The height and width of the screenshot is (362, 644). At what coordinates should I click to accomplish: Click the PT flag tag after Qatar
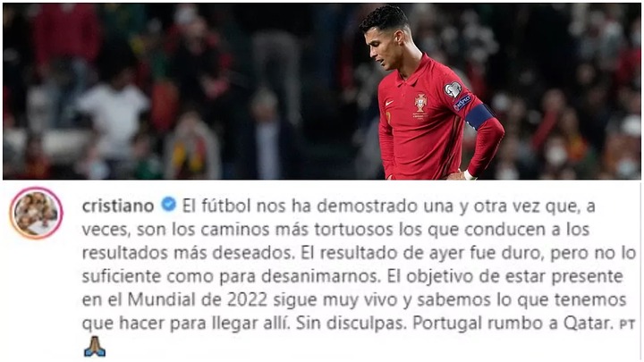click(627, 324)
